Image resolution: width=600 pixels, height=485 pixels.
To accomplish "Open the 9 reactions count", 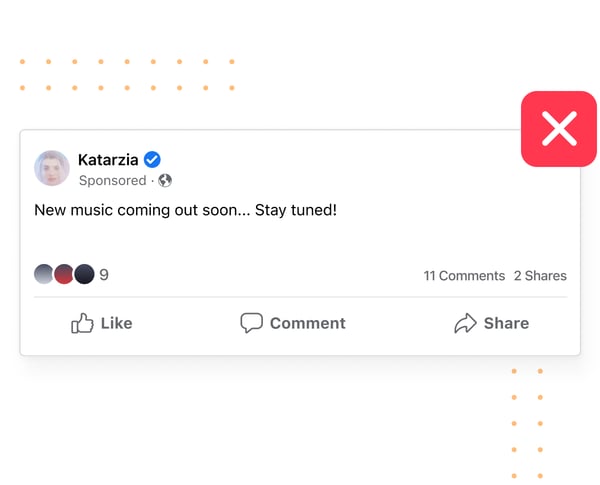I will point(104,275).
